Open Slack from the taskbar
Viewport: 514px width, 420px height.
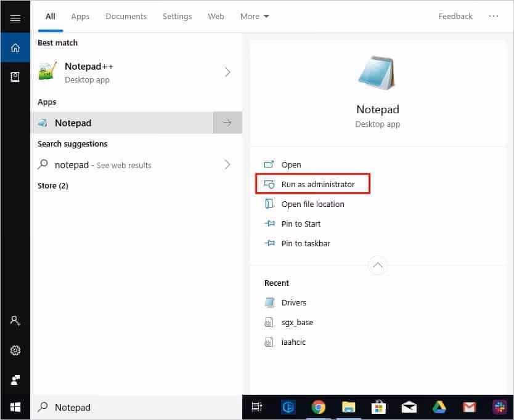(499, 407)
